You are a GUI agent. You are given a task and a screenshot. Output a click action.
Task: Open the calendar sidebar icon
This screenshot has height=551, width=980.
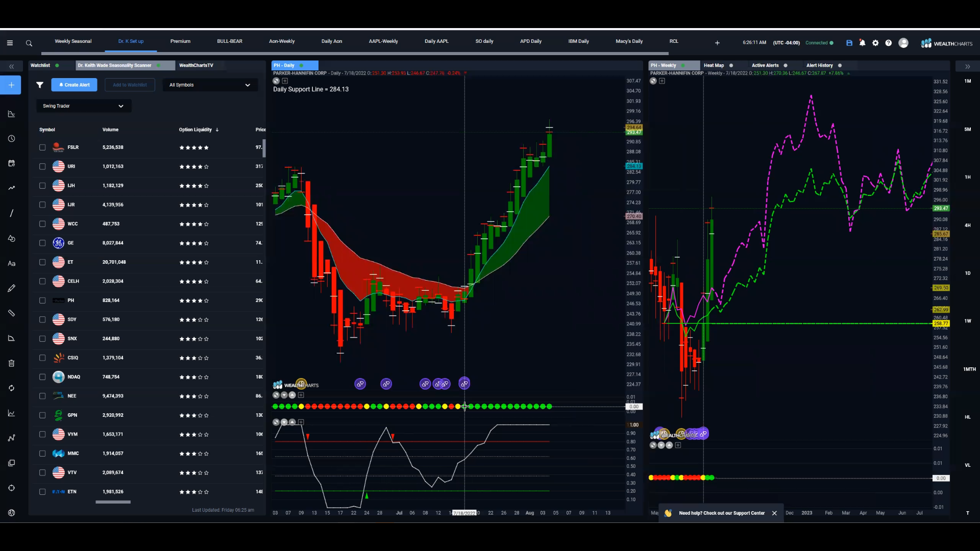(11, 163)
